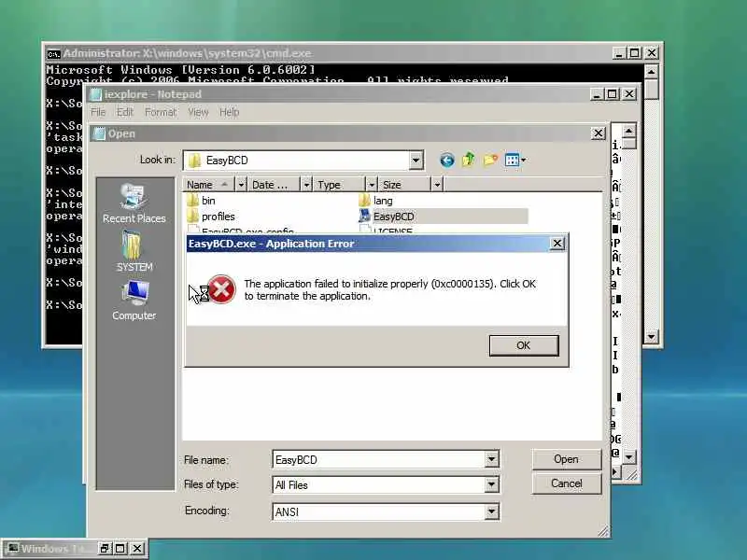The height and width of the screenshot is (560, 747).
Task: Select the lang folder
Action: [376, 201]
